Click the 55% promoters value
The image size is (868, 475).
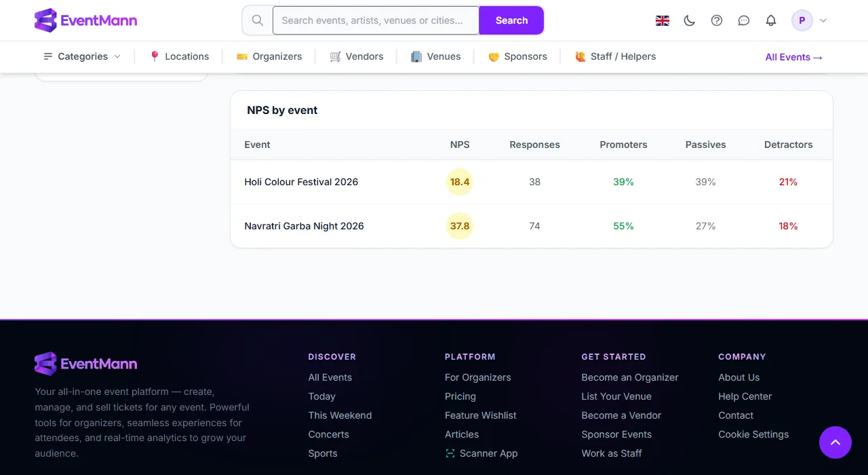pyautogui.click(x=623, y=226)
